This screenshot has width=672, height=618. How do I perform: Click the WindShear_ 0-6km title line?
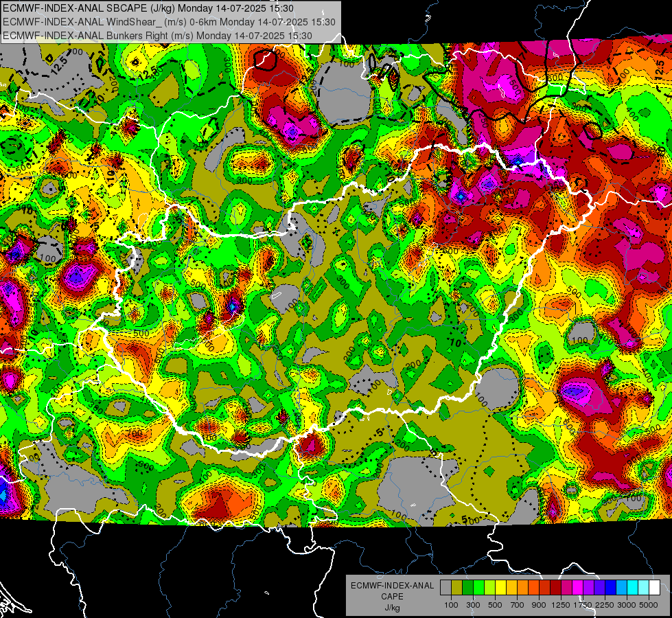(169, 22)
